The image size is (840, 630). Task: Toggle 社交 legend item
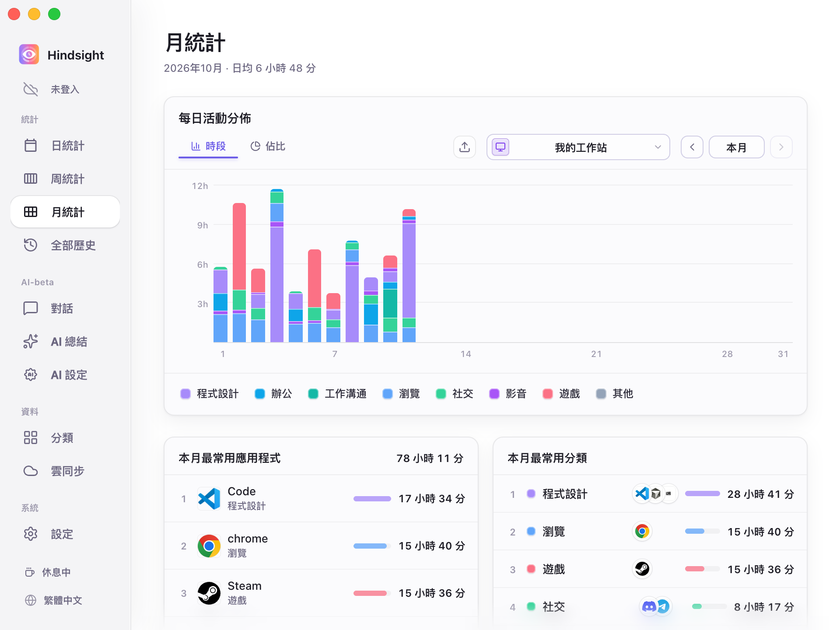455,394
